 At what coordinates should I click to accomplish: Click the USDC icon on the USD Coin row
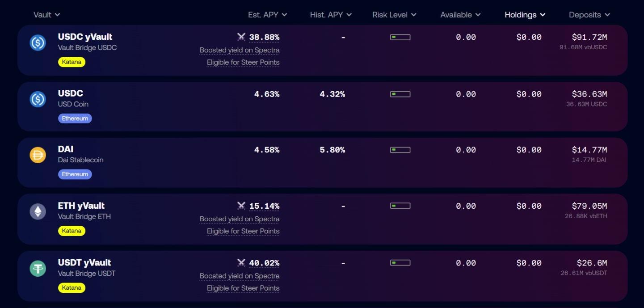(x=38, y=99)
